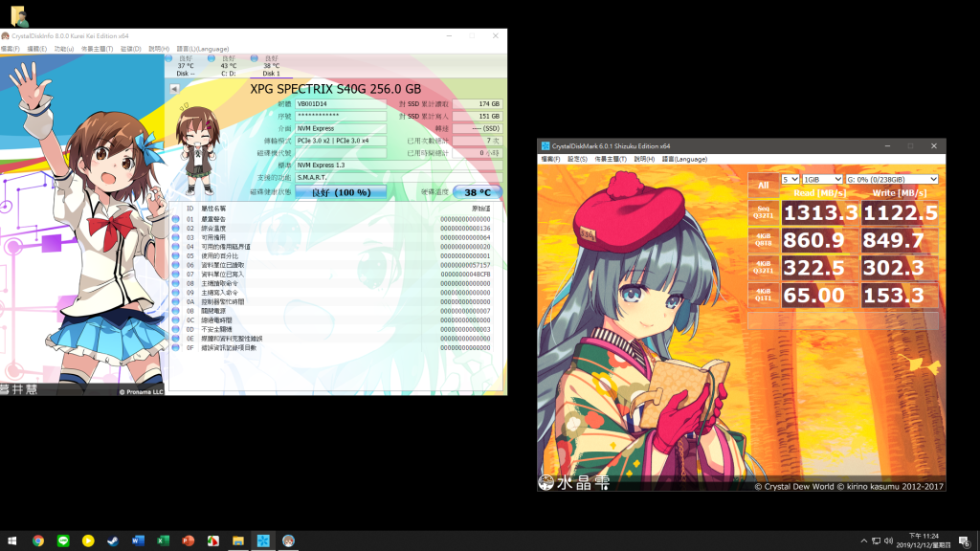
Task: Open CrystalDiskInfo 佈景主題(T) menu
Action: coord(97,49)
